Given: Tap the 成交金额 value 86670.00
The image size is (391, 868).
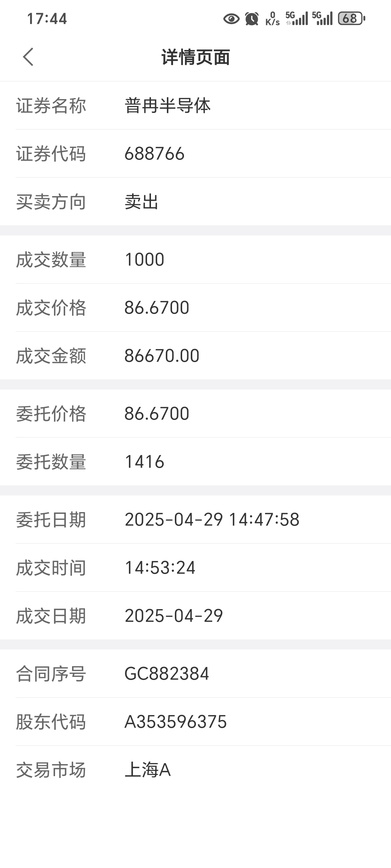Looking at the screenshot, I should [x=162, y=356].
